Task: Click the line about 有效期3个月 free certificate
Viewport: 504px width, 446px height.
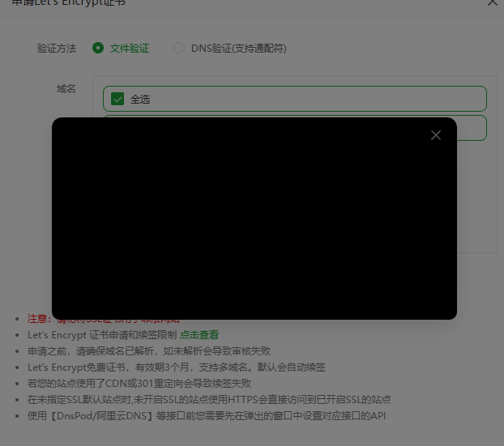Action: (177, 367)
